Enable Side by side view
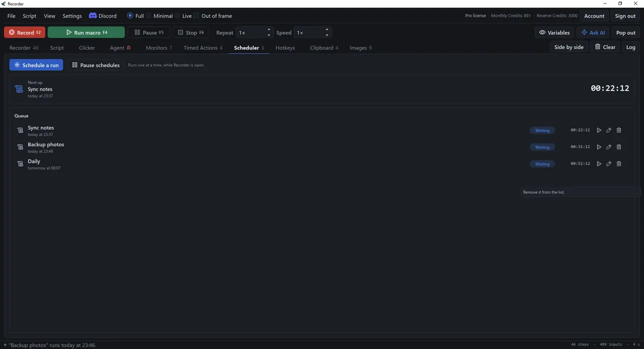The image size is (644, 349). coord(569,47)
